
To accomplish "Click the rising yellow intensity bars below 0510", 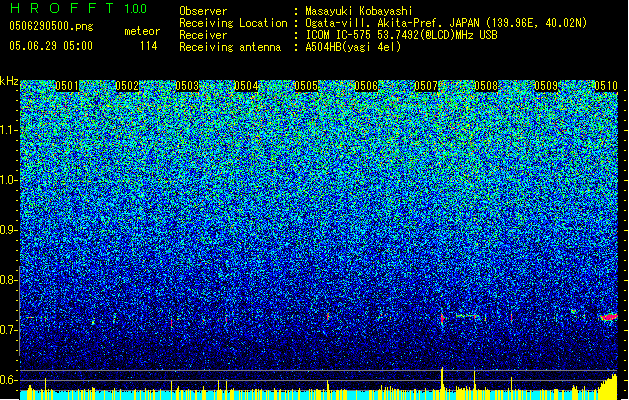I will pyautogui.click(x=608, y=386).
